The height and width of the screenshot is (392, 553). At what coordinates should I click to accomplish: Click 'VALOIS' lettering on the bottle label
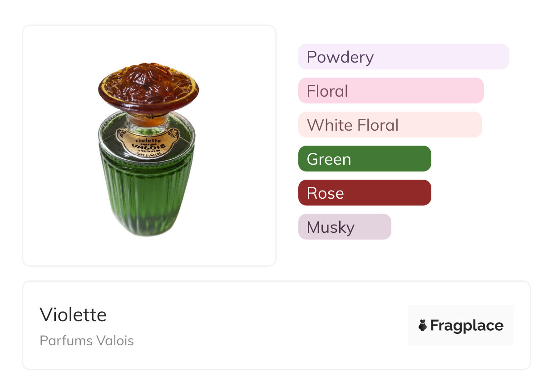(x=147, y=144)
